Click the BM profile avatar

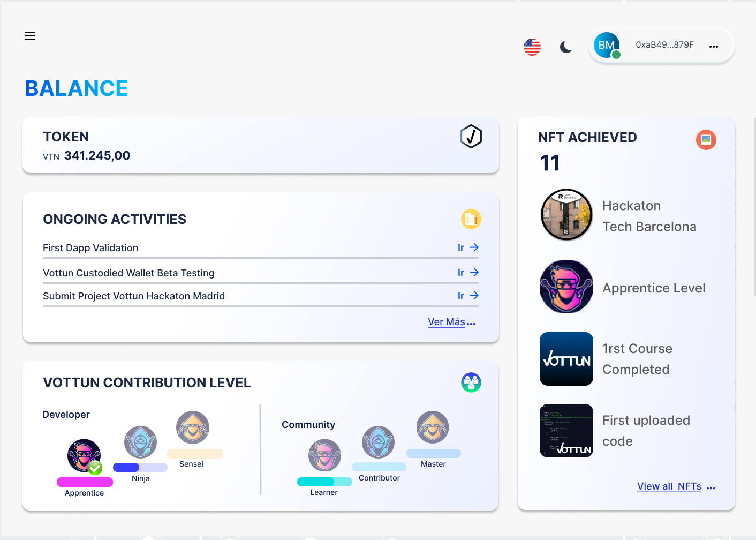coord(607,46)
